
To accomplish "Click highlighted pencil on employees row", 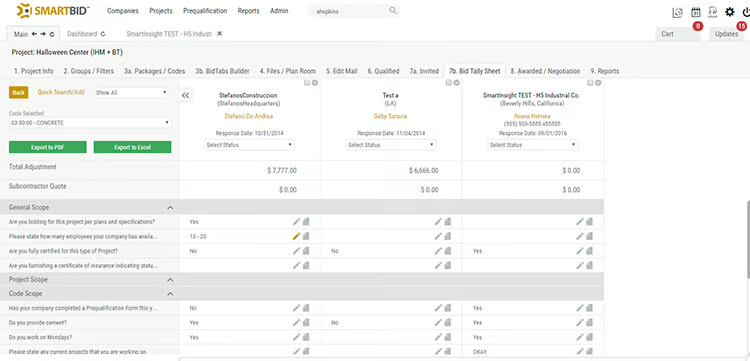I will 297,236.
